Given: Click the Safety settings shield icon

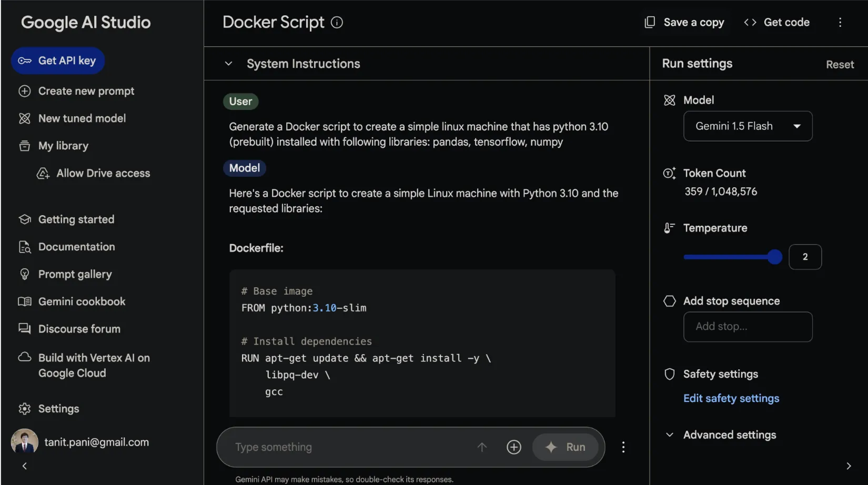Looking at the screenshot, I should click(x=670, y=374).
